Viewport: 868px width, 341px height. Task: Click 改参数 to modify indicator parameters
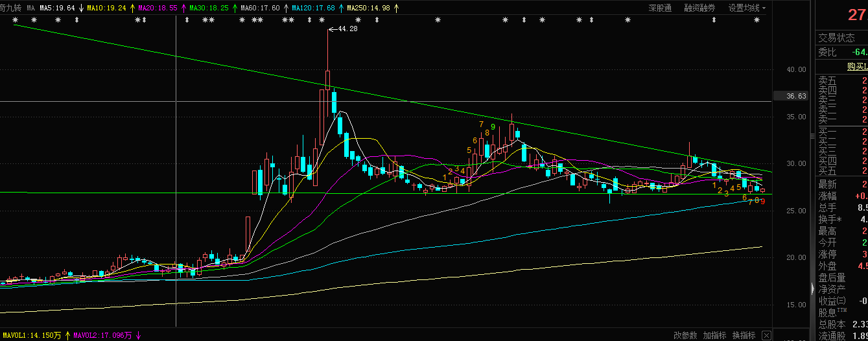685,335
